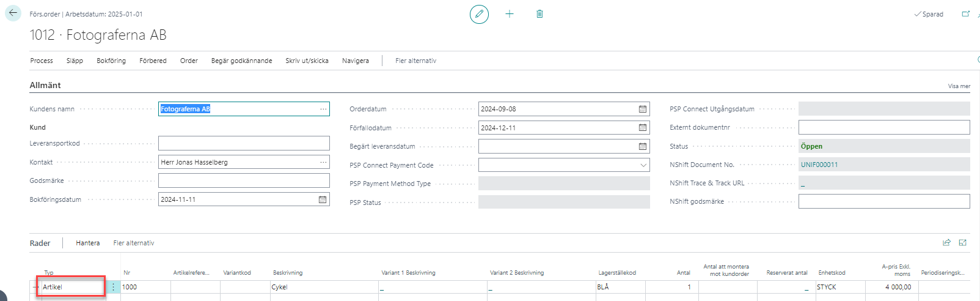Open the Orderdatum calendar picker
This screenshot has height=301, width=980.
[643, 109]
